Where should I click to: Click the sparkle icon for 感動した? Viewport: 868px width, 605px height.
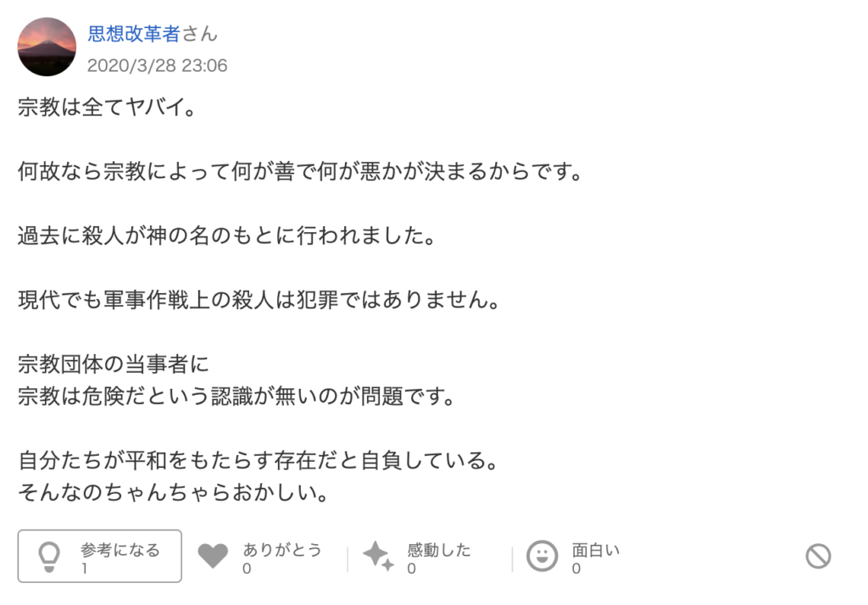[379, 556]
